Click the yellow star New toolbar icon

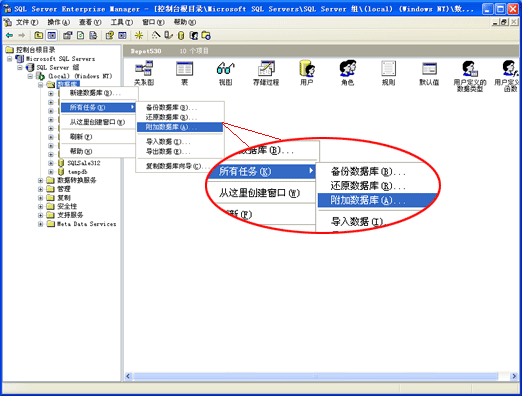pyautogui.click(x=139, y=35)
